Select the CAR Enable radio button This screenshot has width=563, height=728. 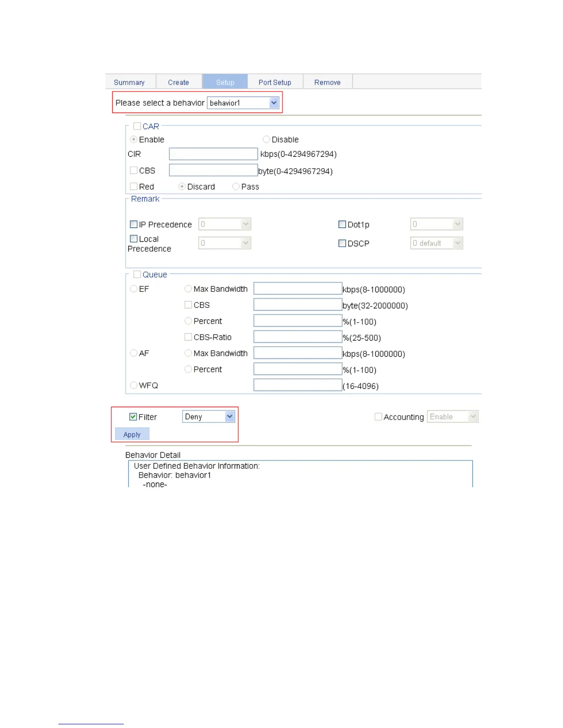134,139
